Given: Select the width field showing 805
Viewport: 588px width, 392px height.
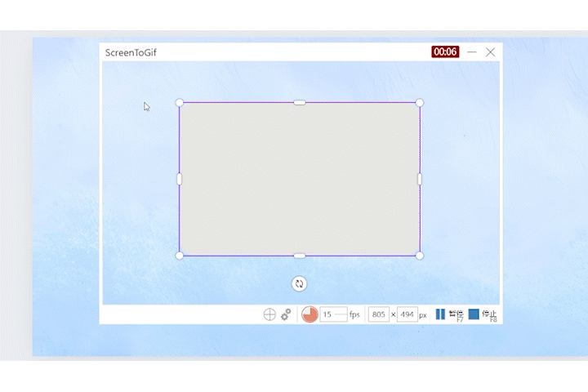Looking at the screenshot, I should pos(378,314).
